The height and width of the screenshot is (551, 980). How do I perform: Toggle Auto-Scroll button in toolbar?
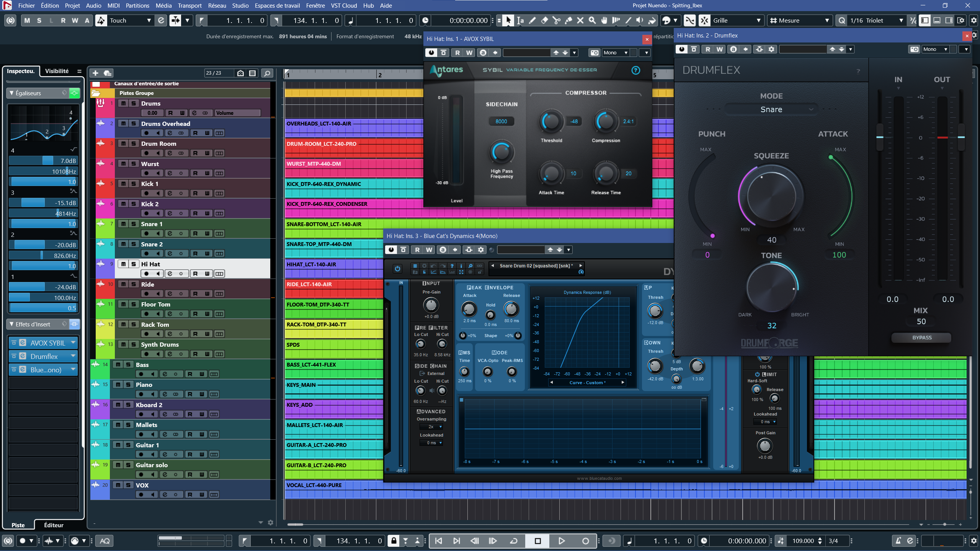click(x=175, y=21)
